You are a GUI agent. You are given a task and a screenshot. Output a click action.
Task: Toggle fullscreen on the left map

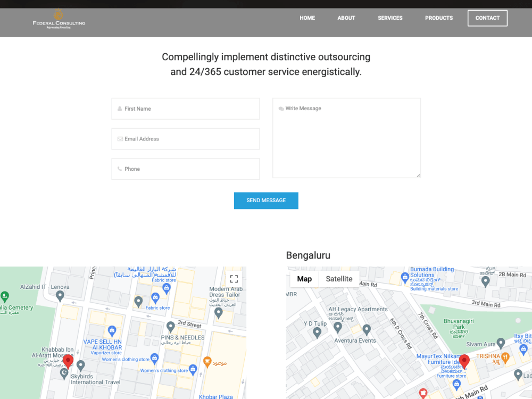point(234,279)
